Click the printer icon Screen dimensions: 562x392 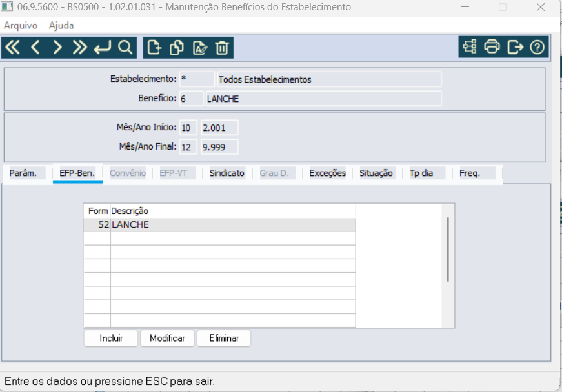pyautogui.click(x=492, y=47)
